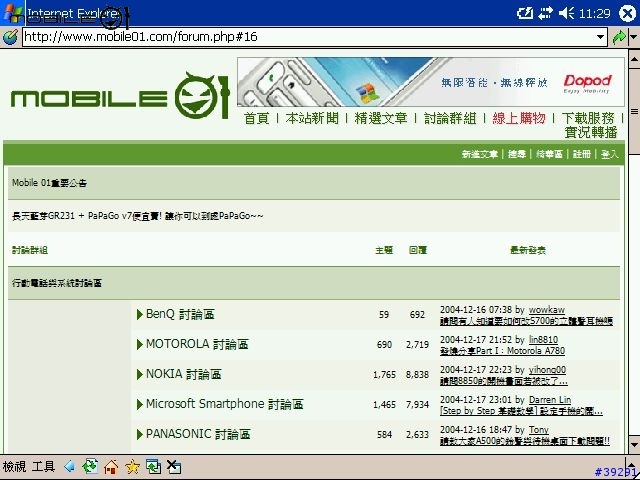Open the Microsoft Smartphone 討論區 forum
640x480 pixels.
(224, 404)
